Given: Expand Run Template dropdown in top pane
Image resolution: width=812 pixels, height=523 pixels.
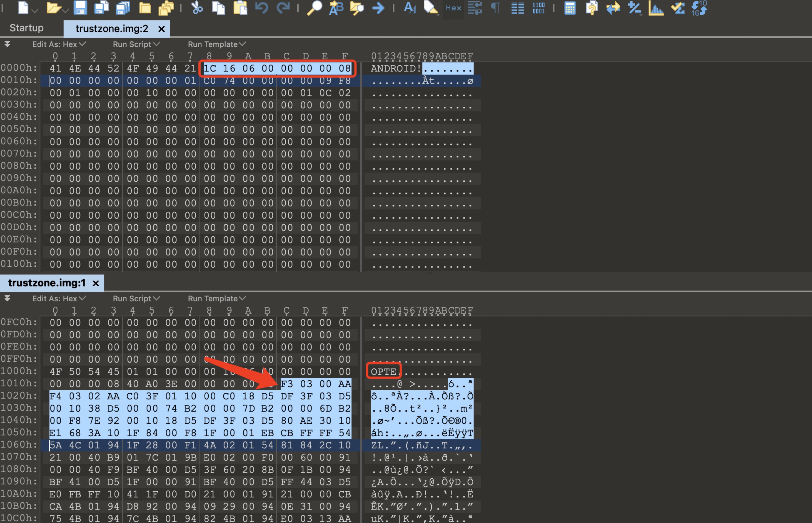Looking at the screenshot, I should (x=217, y=44).
